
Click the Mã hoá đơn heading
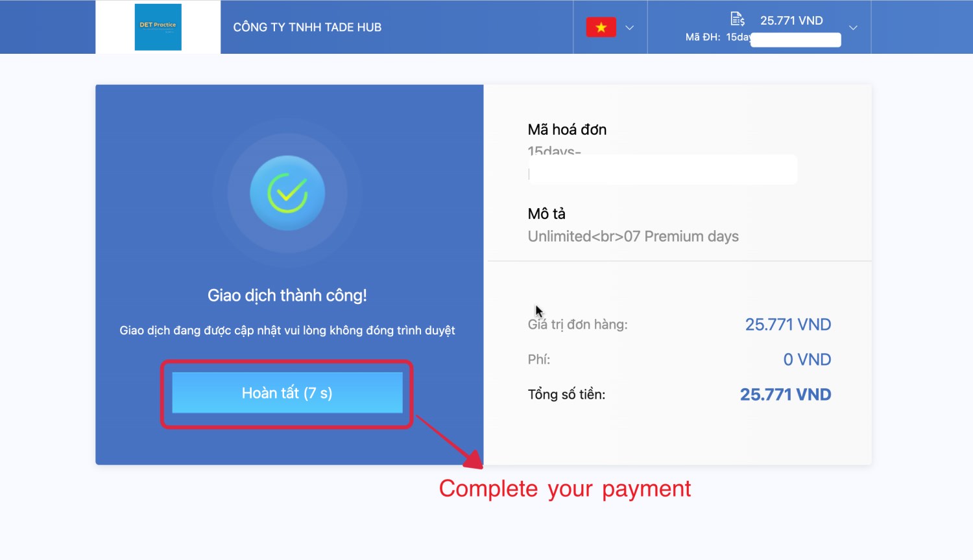pyautogui.click(x=567, y=130)
